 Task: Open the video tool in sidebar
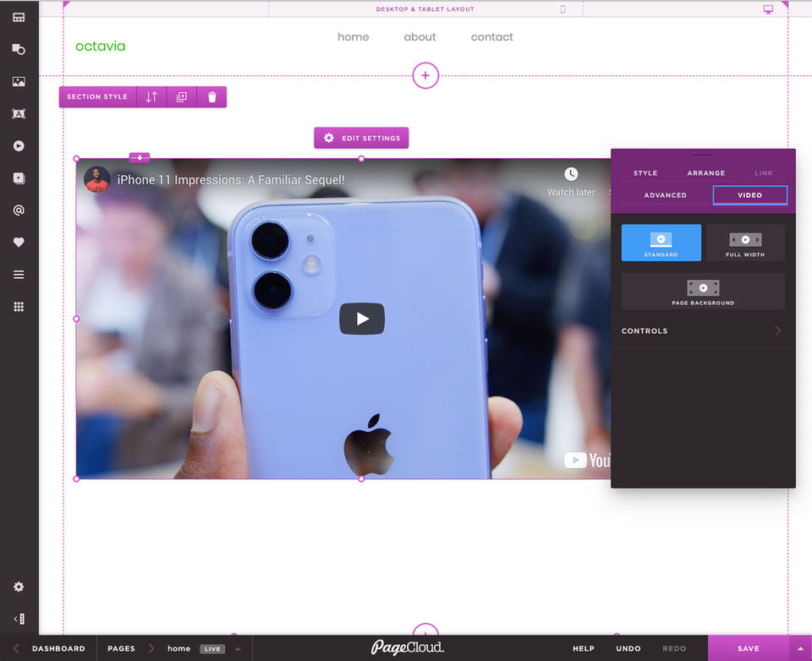(x=19, y=146)
